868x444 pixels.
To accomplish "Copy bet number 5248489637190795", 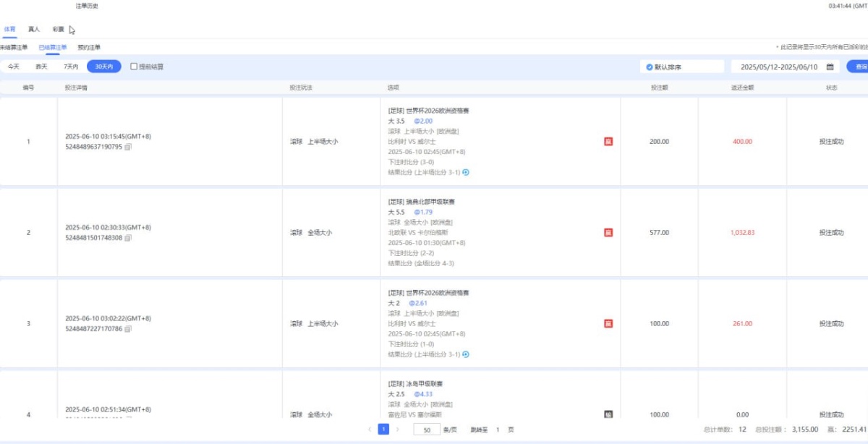I will (128, 147).
